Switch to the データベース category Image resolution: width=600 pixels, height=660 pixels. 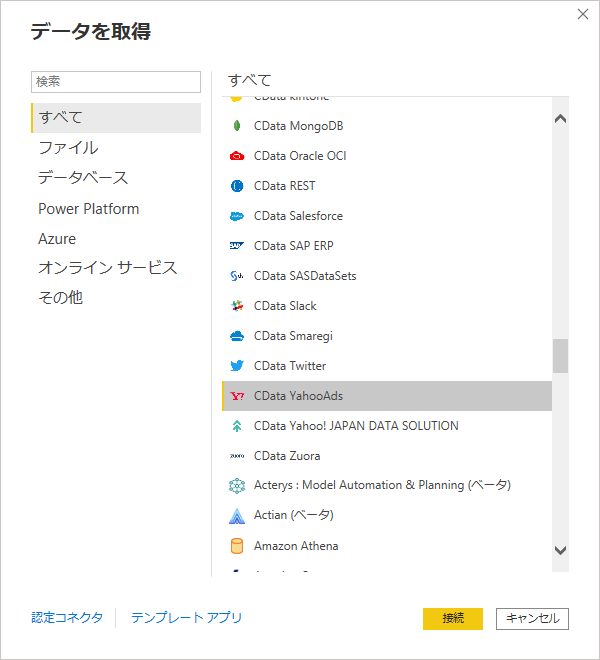click(x=116, y=178)
